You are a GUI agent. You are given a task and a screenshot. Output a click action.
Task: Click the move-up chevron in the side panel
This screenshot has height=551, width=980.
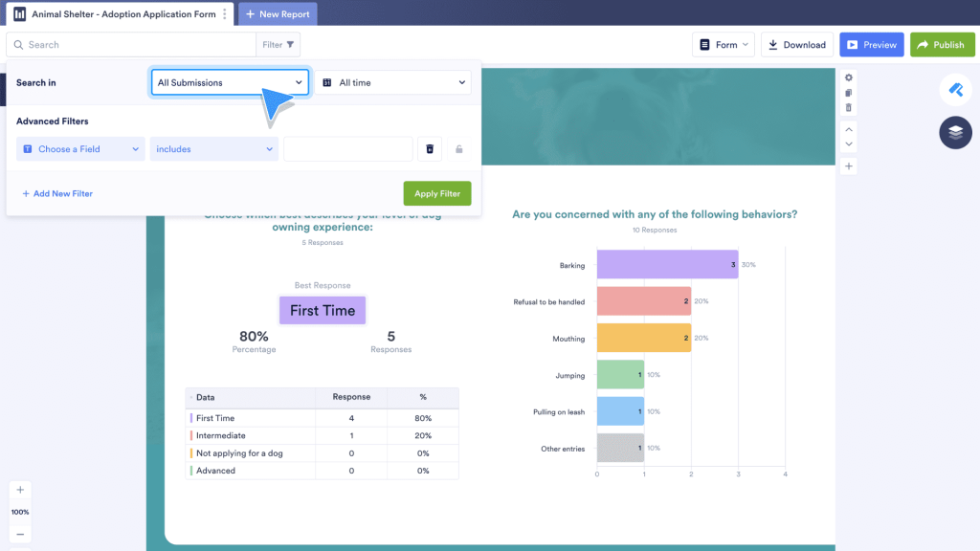(x=848, y=128)
